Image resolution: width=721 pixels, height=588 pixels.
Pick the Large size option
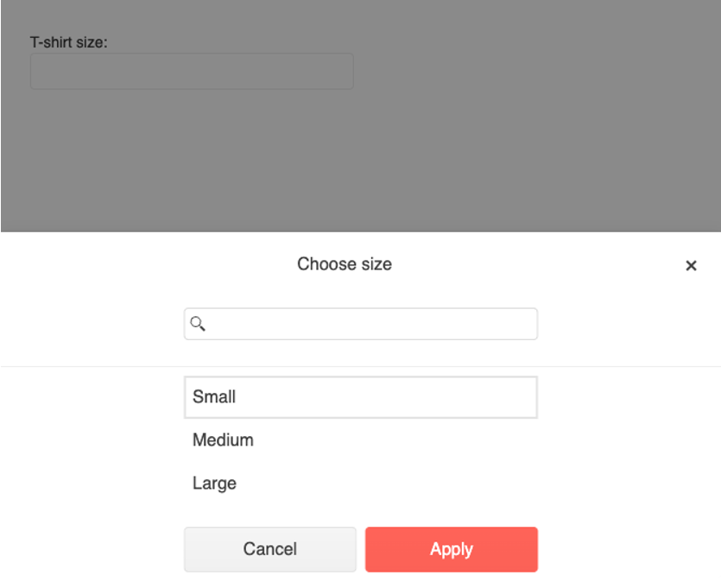tap(361, 484)
